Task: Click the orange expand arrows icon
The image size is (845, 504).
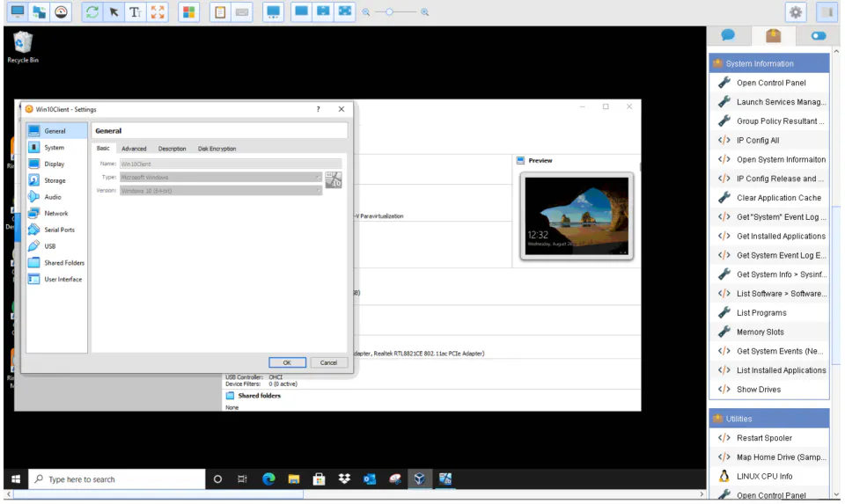Action: pyautogui.click(x=158, y=11)
